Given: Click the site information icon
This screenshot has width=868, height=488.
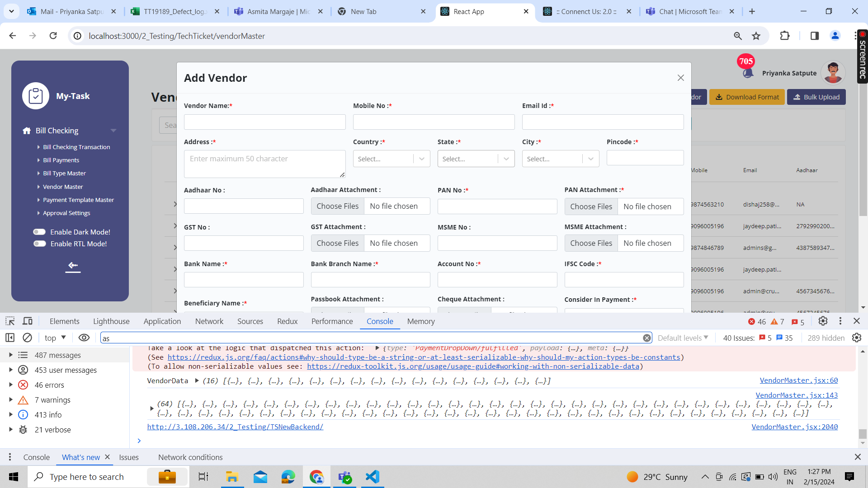Looking at the screenshot, I should tap(78, 36).
